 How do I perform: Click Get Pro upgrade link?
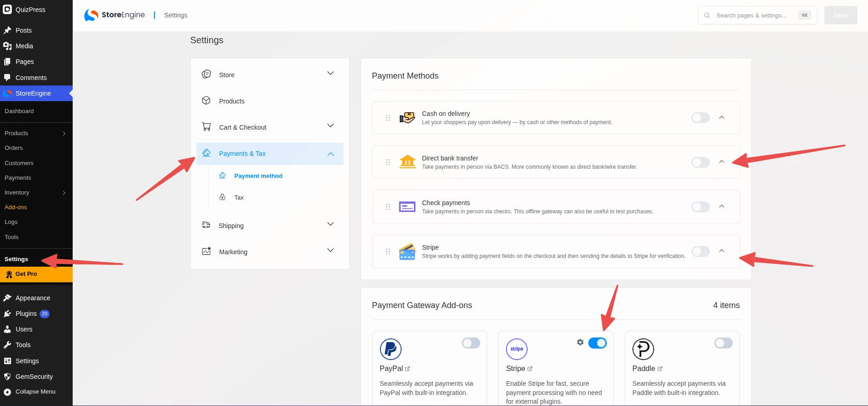click(x=36, y=274)
